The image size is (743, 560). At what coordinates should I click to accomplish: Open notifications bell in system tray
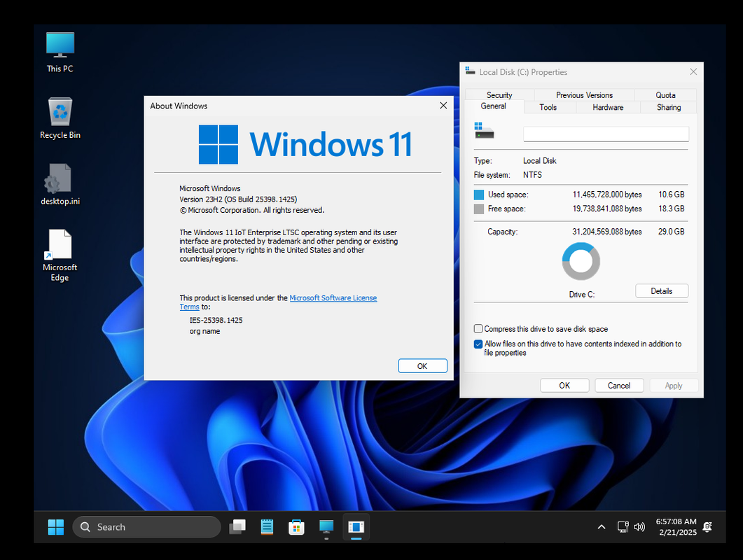click(x=707, y=527)
